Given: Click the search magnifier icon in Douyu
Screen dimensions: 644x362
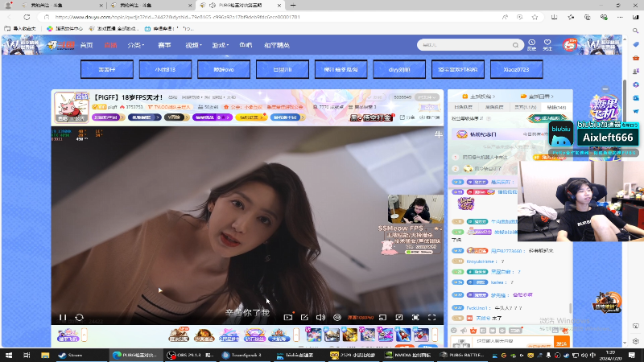Looking at the screenshot, I should tap(515, 45).
